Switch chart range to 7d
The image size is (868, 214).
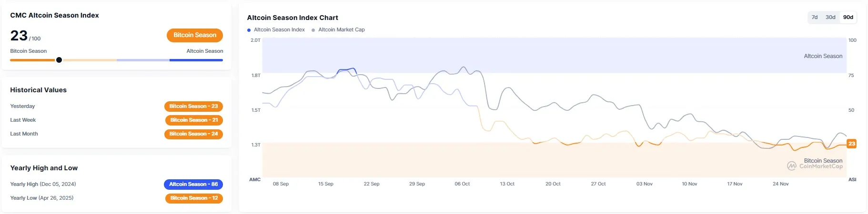pyautogui.click(x=815, y=17)
